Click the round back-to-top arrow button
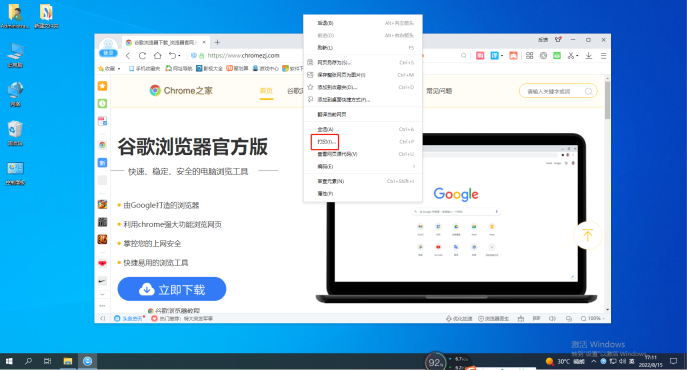 (587, 235)
